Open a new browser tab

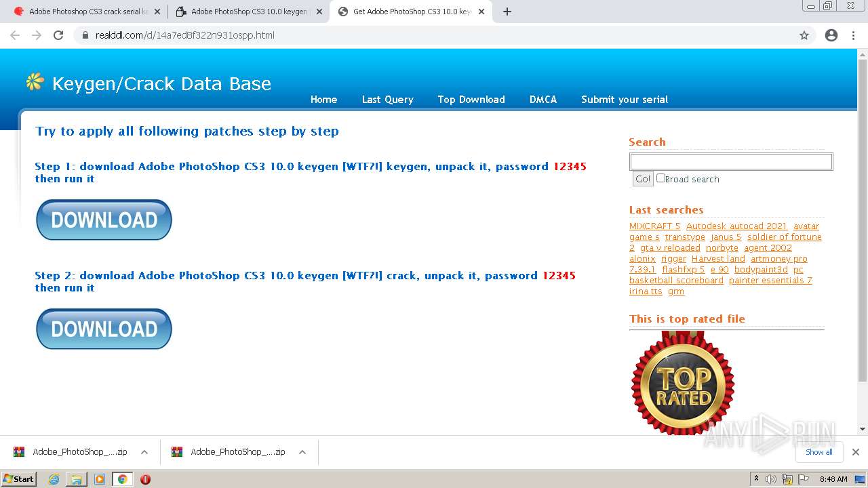507,12
